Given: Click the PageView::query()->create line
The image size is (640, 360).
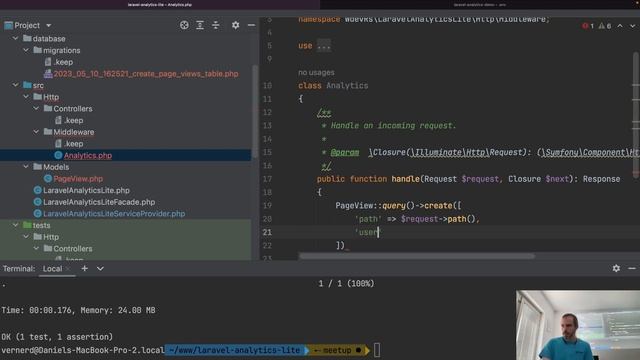Looking at the screenshot, I should pos(398,206).
